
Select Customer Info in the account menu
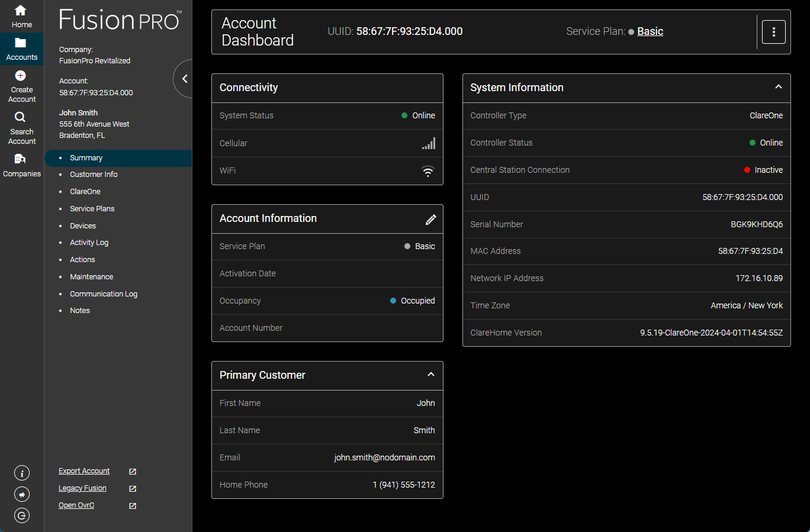point(94,174)
